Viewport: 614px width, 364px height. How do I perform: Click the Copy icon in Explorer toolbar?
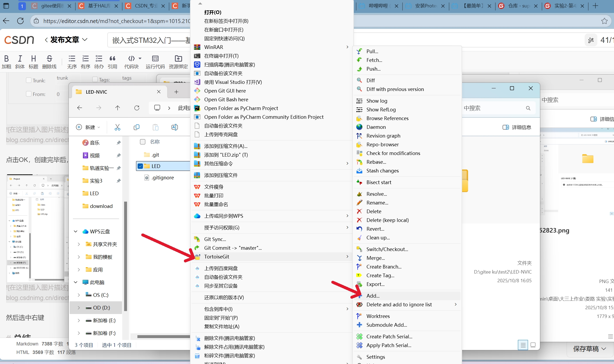click(x=137, y=127)
